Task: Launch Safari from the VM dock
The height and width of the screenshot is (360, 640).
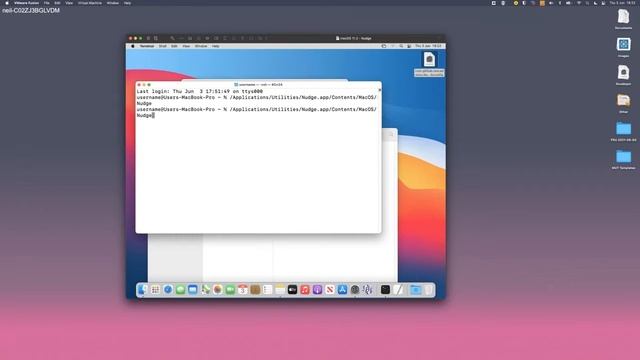Action: 168,290
